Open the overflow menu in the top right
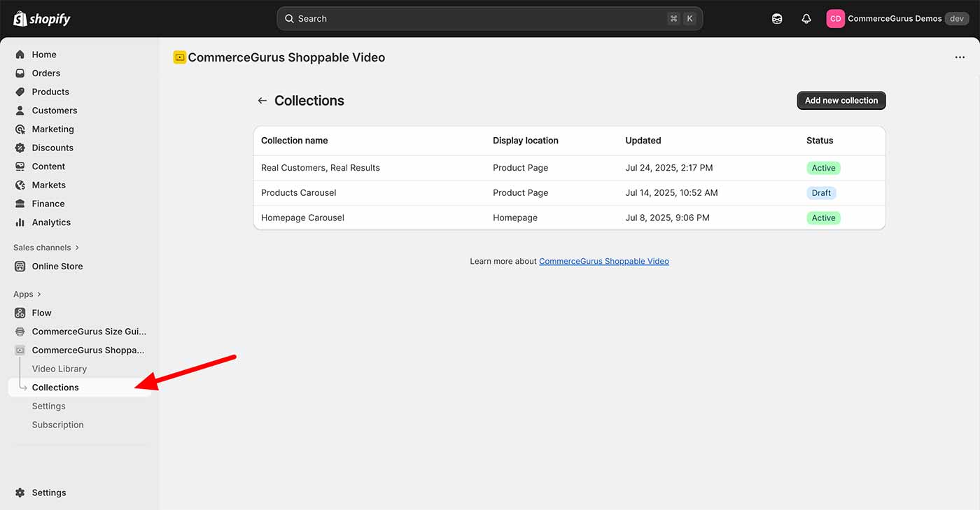This screenshot has width=980, height=510. pyautogui.click(x=960, y=57)
